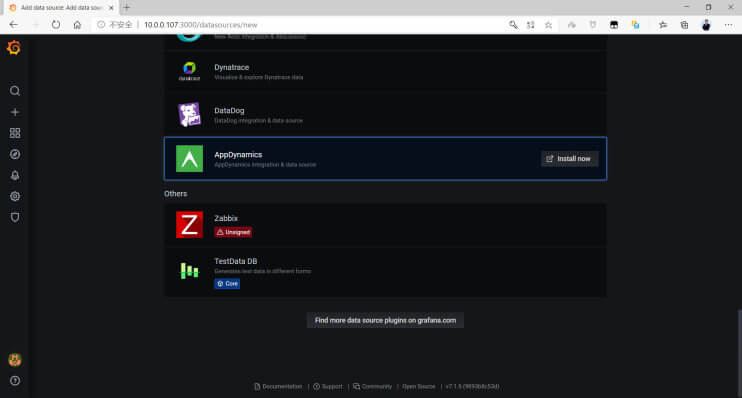The image size is (742, 398).
Task: Open the user avatar in sidebar
Action: (15, 360)
